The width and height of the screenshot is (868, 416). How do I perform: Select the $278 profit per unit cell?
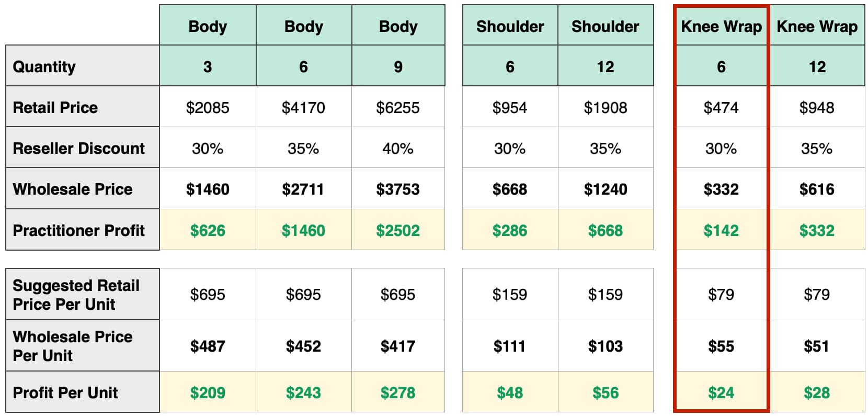[x=398, y=392]
